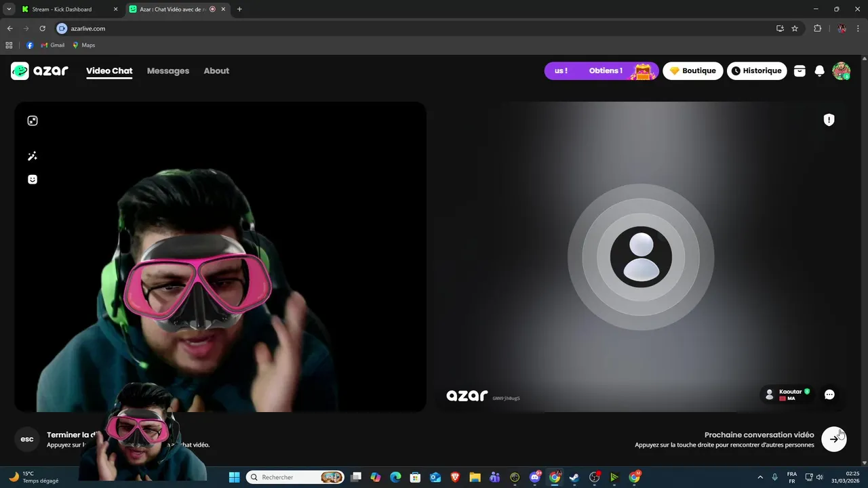
Task: View Kaoutar's profile chip
Action: click(x=788, y=394)
